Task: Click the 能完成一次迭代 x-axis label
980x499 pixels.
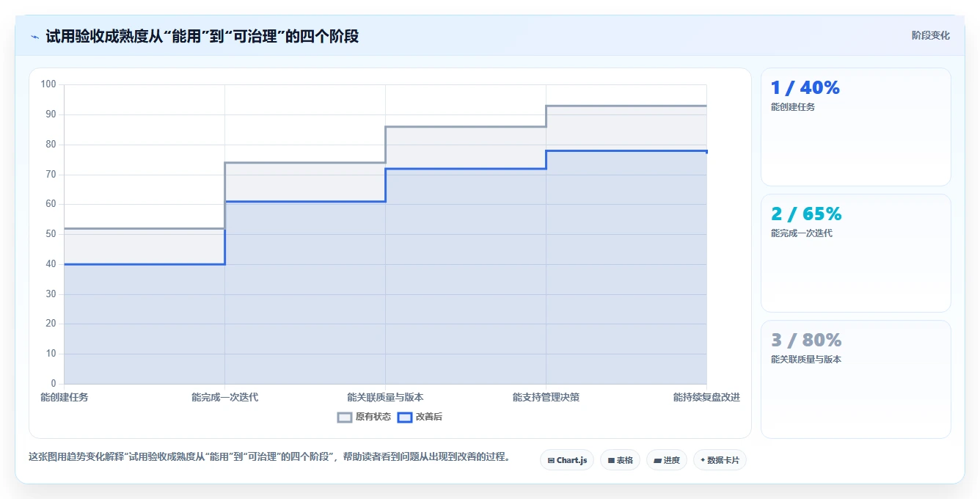Action: pyautogui.click(x=224, y=397)
